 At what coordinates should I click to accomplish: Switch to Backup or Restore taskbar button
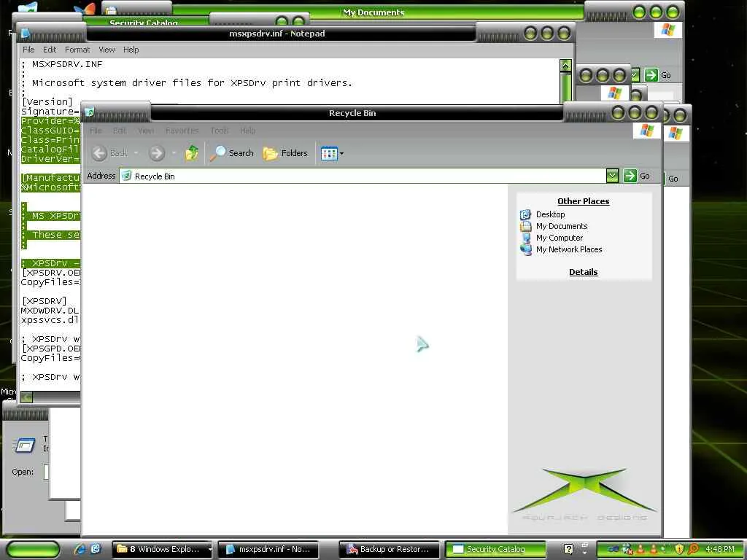pos(388,549)
